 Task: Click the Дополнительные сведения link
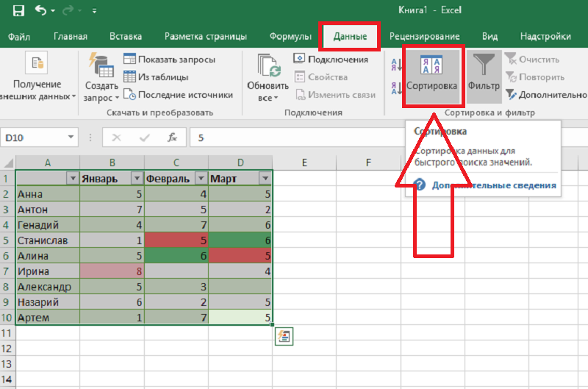click(492, 185)
